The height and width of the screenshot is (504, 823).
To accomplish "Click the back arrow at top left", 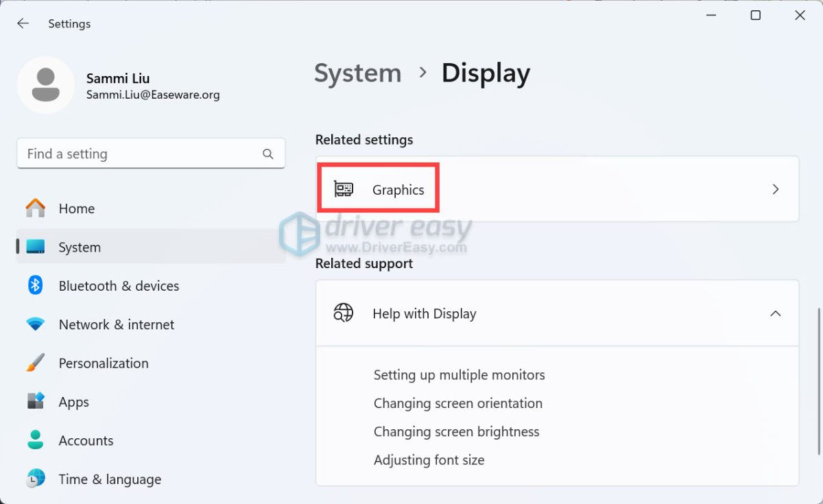I will [x=23, y=23].
